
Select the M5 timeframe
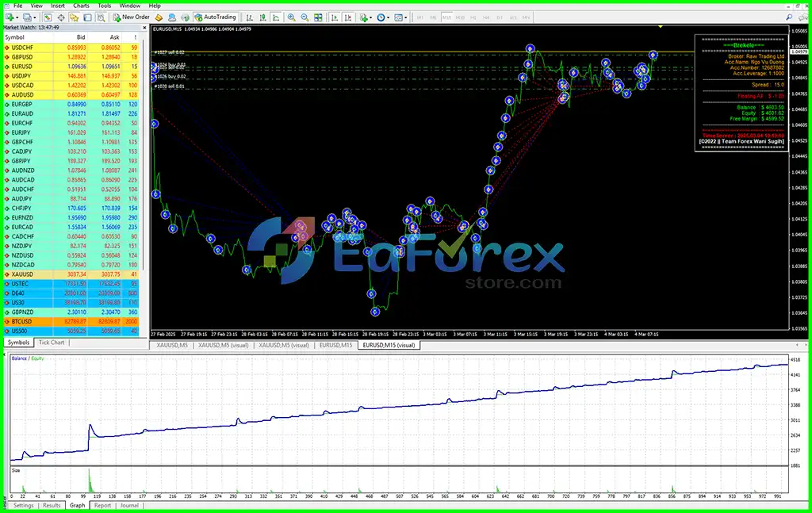coord(433,17)
